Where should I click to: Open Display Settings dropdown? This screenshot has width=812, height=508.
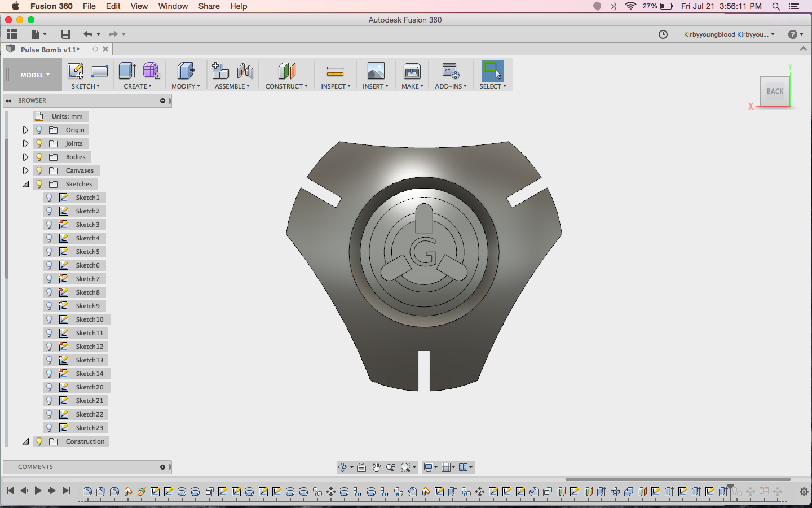tap(432, 467)
